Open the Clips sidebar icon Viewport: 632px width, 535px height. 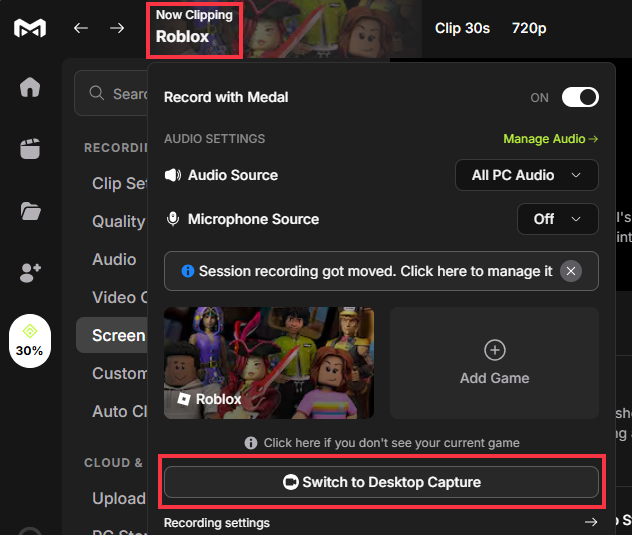(30, 149)
